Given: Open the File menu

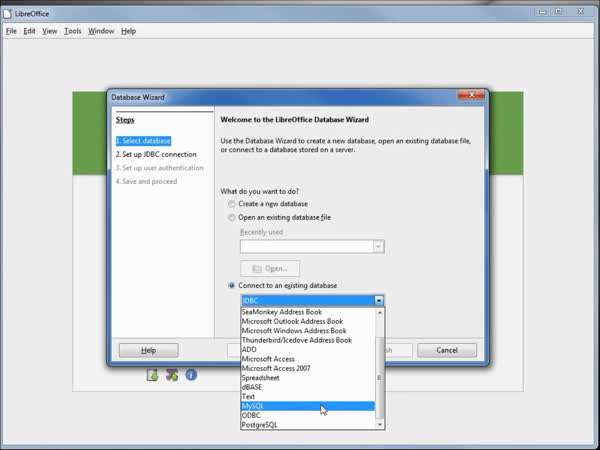Looking at the screenshot, I should click(x=11, y=31).
